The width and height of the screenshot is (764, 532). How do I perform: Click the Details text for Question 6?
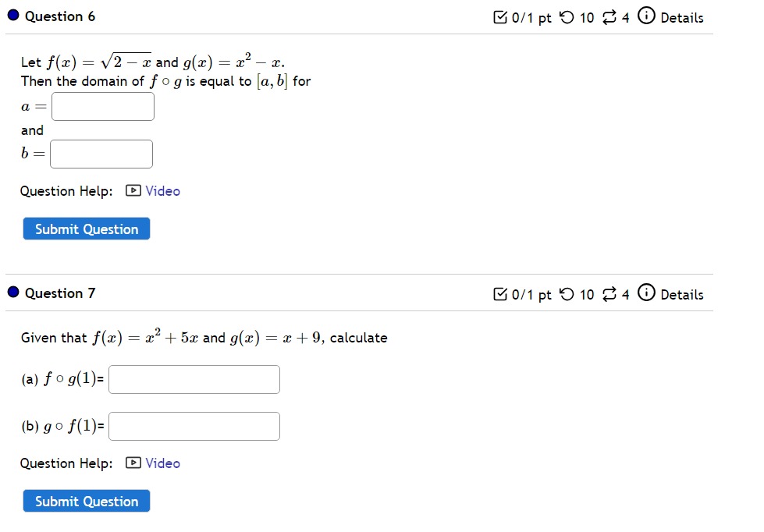(x=683, y=16)
